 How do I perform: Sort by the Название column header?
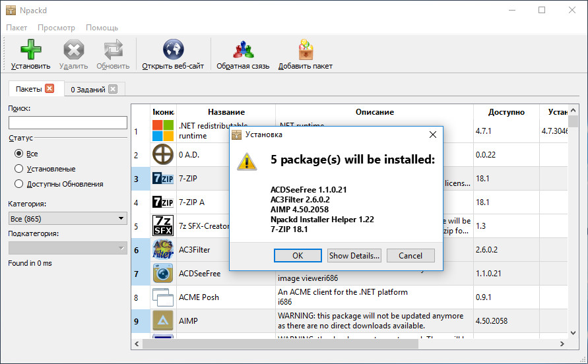point(226,111)
